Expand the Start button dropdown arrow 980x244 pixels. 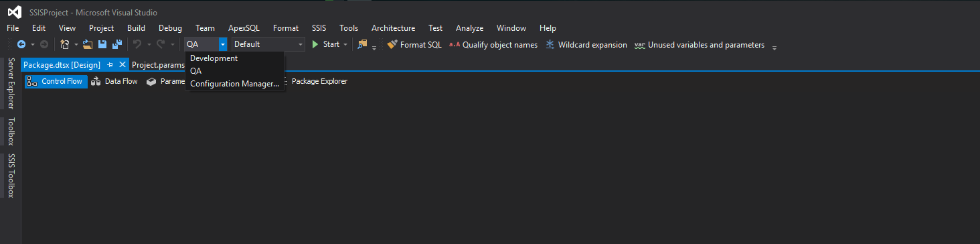345,44
